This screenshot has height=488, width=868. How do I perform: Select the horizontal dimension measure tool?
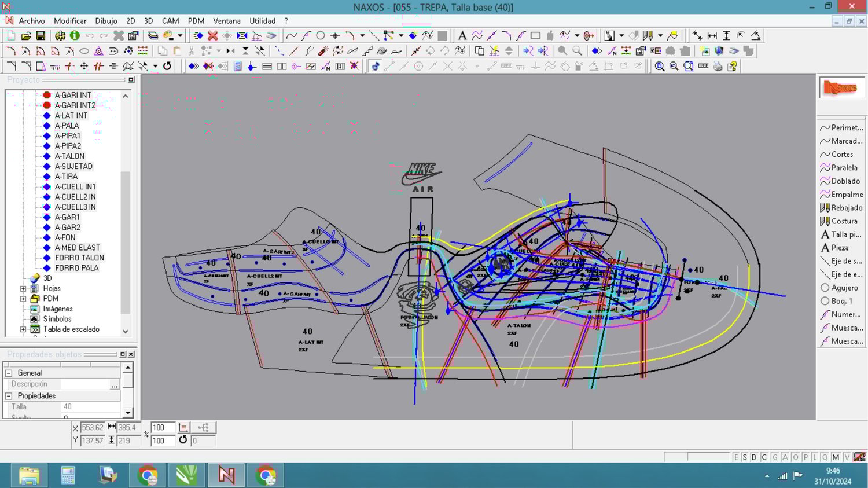(712, 36)
